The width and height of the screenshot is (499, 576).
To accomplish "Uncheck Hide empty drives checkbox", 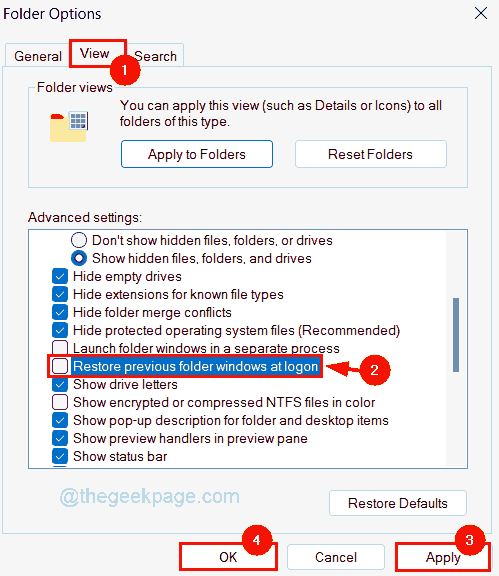I will point(60,276).
